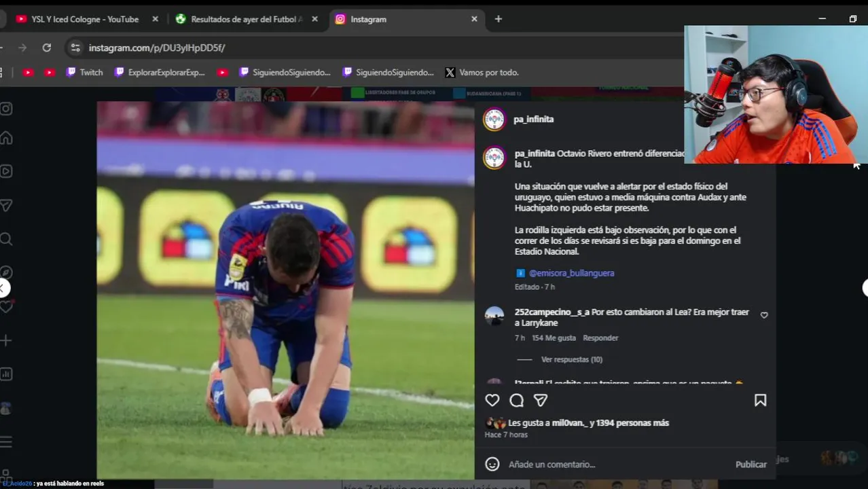This screenshot has width=868, height=489.
Task: Open 252campecino__s_a commenter avatar
Action: coord(494,316)
